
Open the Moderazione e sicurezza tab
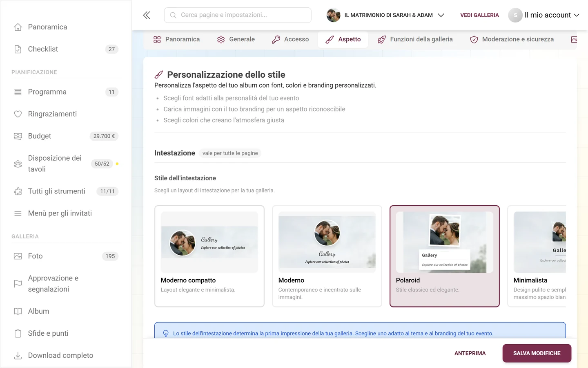click(x=512, y=40)
